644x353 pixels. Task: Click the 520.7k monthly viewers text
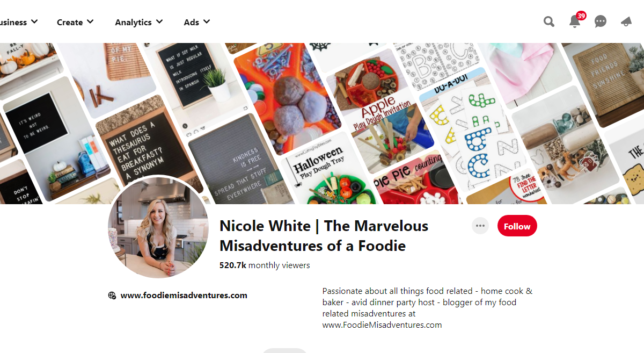click(x=265, y=265)
